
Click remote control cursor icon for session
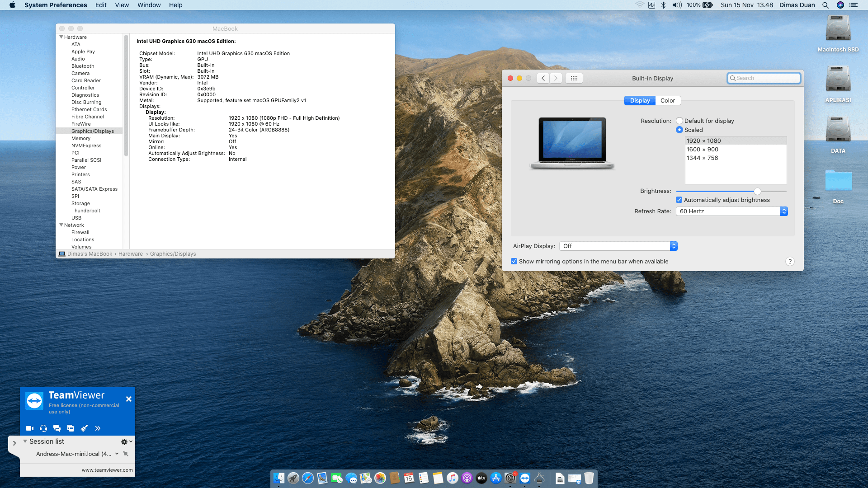[x=126, y=454]
